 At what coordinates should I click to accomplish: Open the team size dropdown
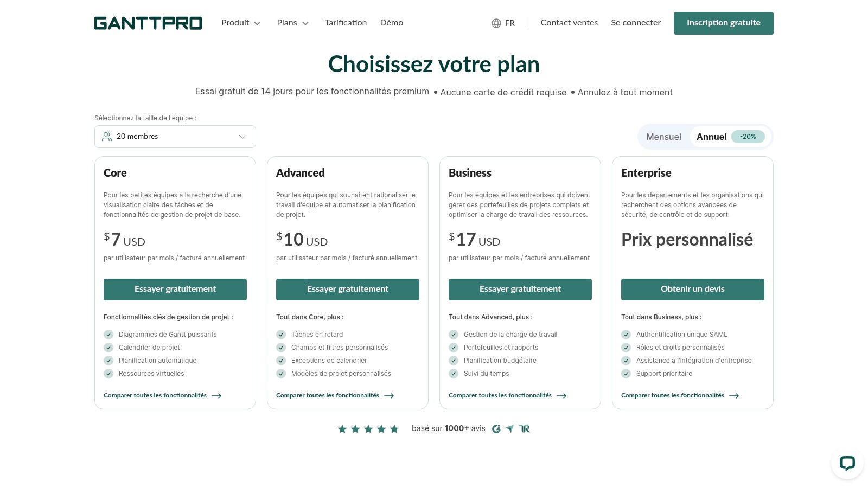[175, 137]
